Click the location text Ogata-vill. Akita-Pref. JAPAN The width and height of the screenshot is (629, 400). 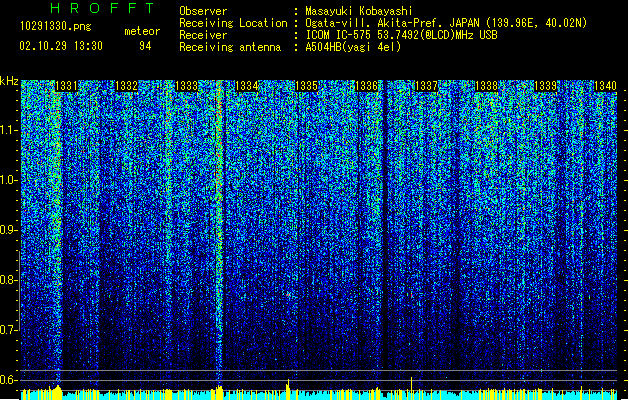pyautogui.click(x=392, y=23)
